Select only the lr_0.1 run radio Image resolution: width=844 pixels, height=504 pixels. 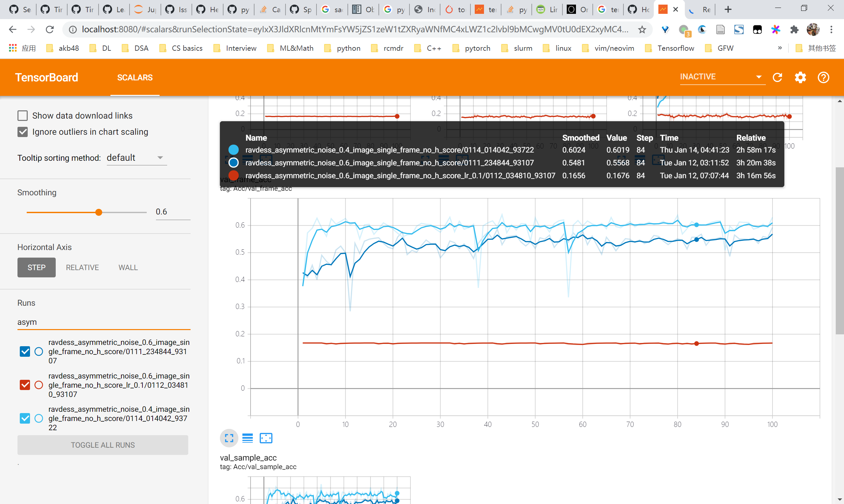[x=39, y=385]
